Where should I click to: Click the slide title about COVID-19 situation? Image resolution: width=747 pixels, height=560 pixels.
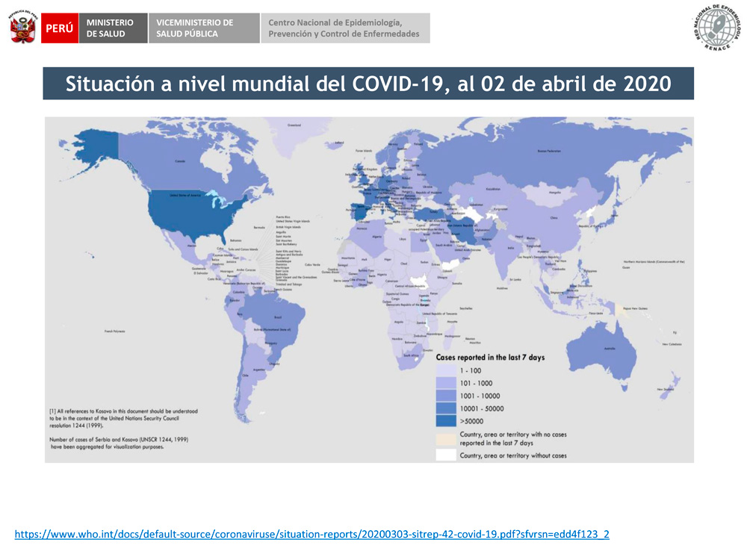[x=368, y=84]
